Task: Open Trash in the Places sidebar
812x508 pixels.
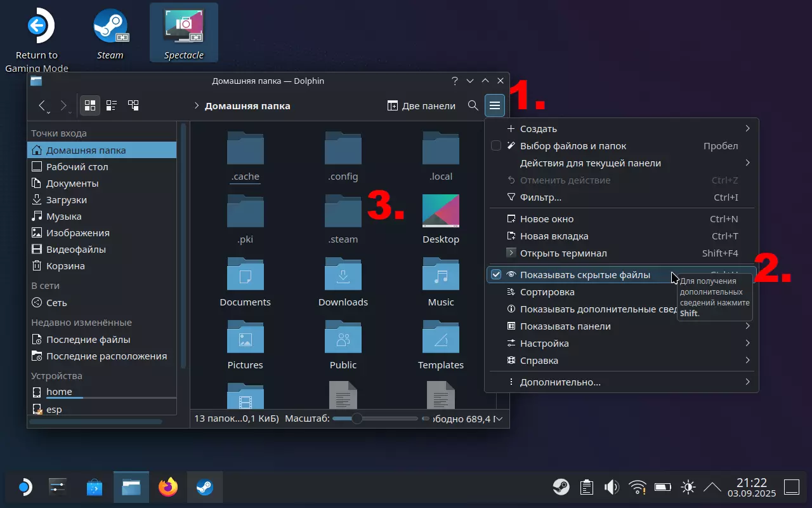Action: pos(65,266)
